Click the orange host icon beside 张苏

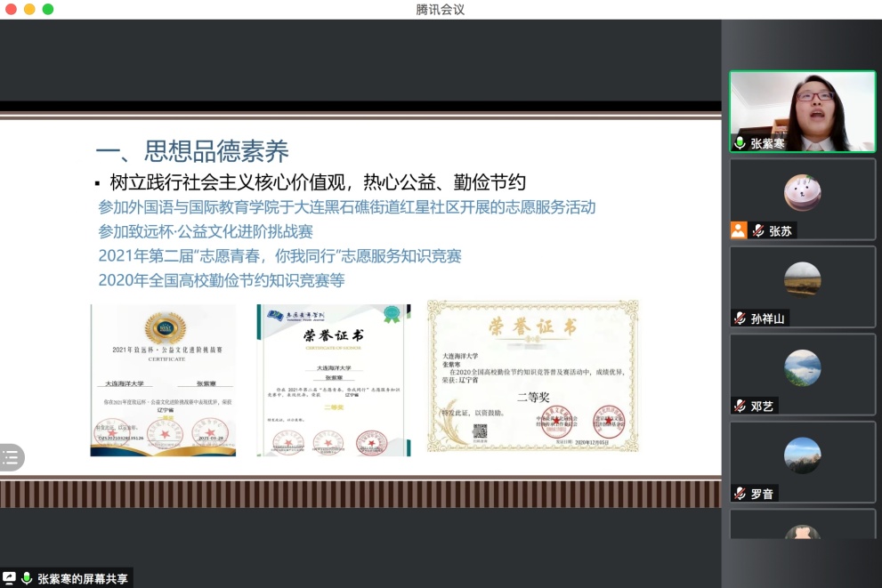point(739,230)
